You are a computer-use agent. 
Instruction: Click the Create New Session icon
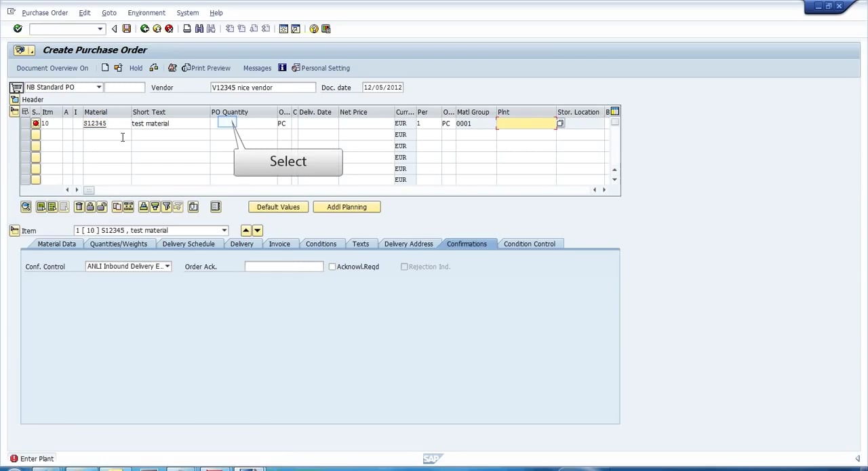pos(284,29)
